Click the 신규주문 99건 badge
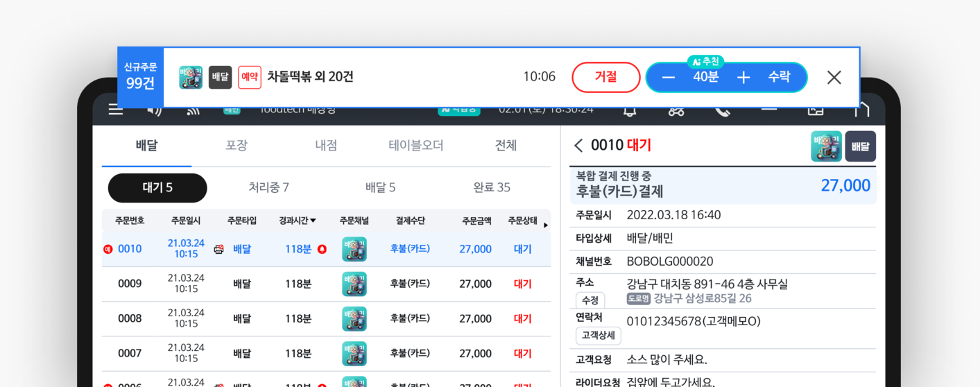Image resolution: width=980 pixels, height=387 pixels. 140,77
